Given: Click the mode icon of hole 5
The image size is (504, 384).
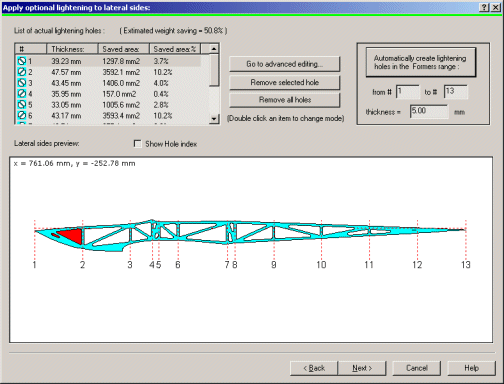Looking at the screenshot, I should pyautogui.click(x=22, y=105).
